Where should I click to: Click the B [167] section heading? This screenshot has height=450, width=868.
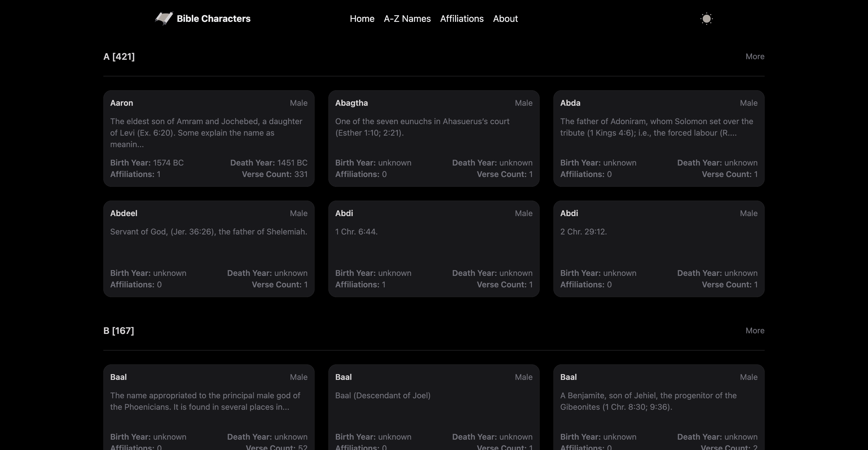coord(119,330)
